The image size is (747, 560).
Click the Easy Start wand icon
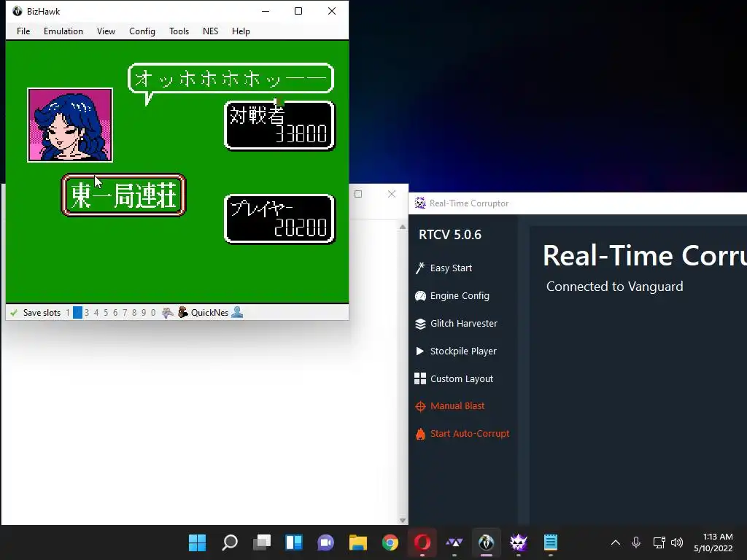point(419,268)
